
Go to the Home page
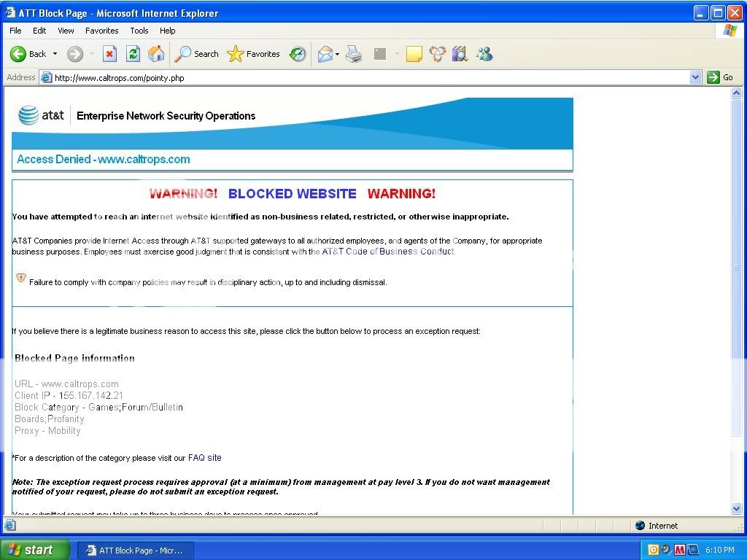(156, 54)
